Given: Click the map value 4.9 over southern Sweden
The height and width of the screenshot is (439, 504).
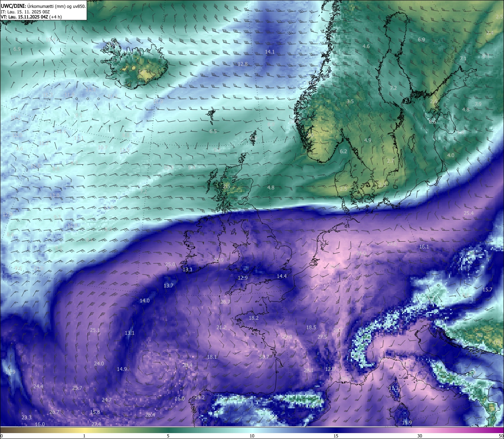Looking at the screenshot, I should pyautogui.click(x=368, y=141).
